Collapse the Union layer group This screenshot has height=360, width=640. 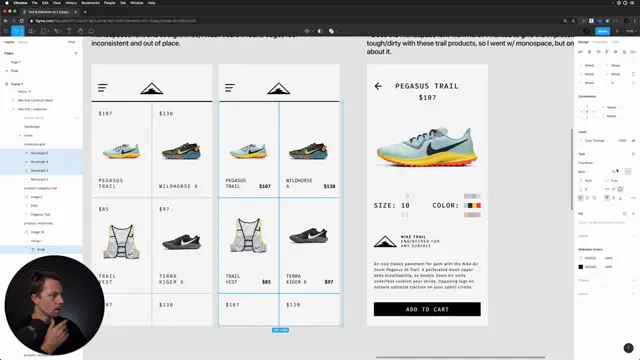pos(20,136)
